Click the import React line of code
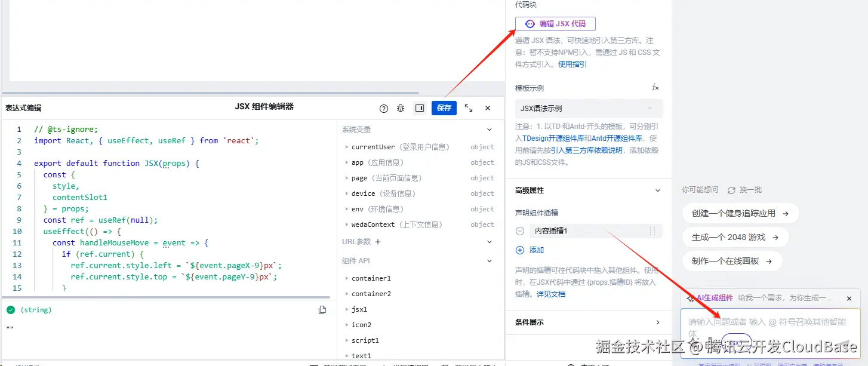 pyautogui.click(x=146, y=140)
